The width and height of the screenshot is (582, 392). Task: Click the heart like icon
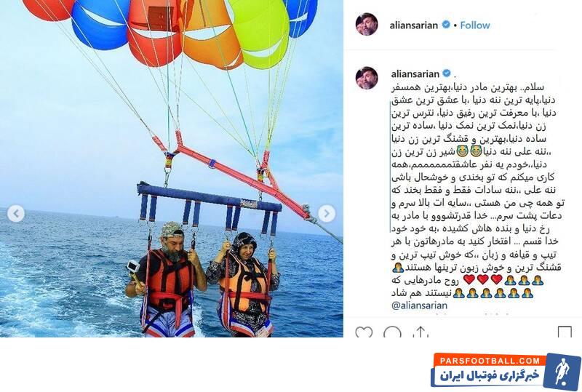pos(364,332)
